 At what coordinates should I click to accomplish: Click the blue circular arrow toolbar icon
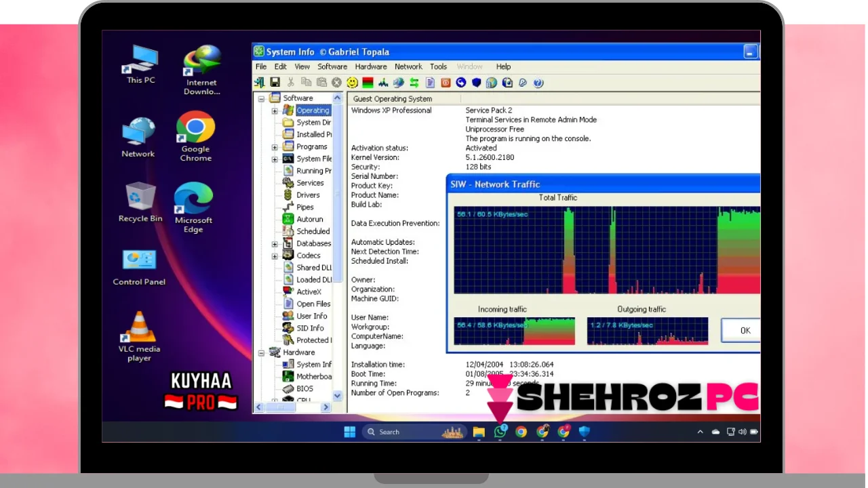click(461, 83)
